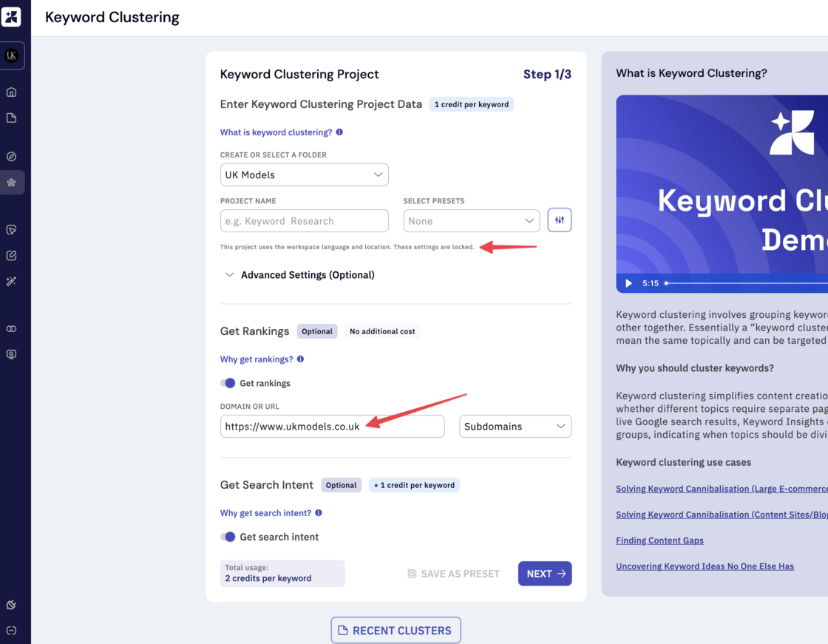Open 'Finding Content Gaps' link
828x644 pixels.
pos(659,540)
